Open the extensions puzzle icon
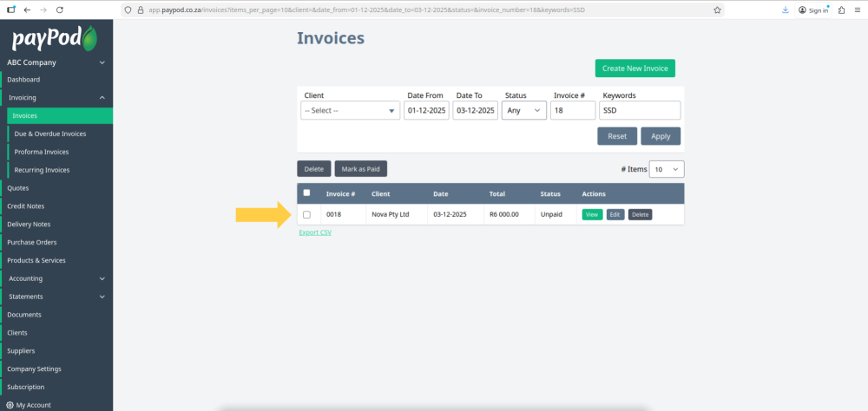This screenshot has width=868, height=411. tap(842, 10)
